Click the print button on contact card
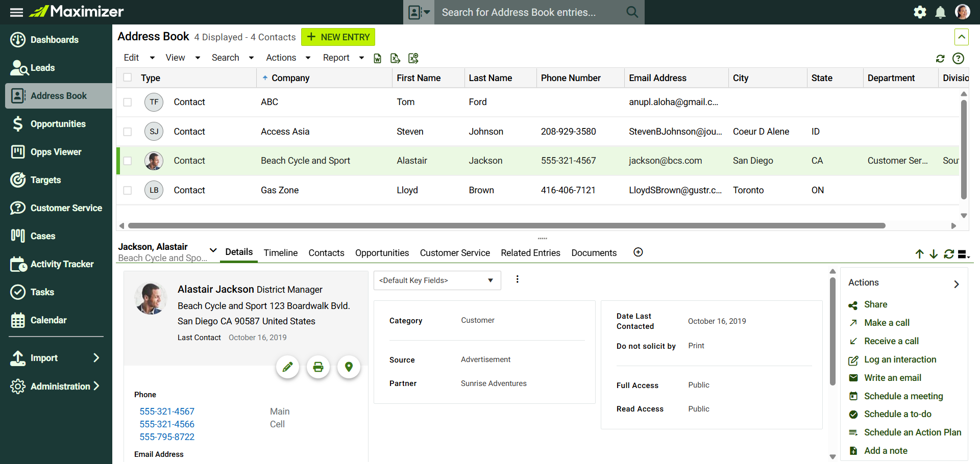 [x=318, y=367]
